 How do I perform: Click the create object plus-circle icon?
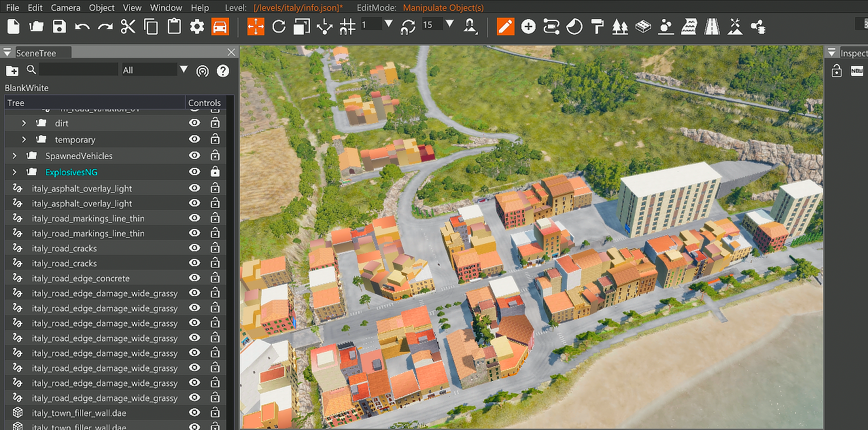coord(528,26)
